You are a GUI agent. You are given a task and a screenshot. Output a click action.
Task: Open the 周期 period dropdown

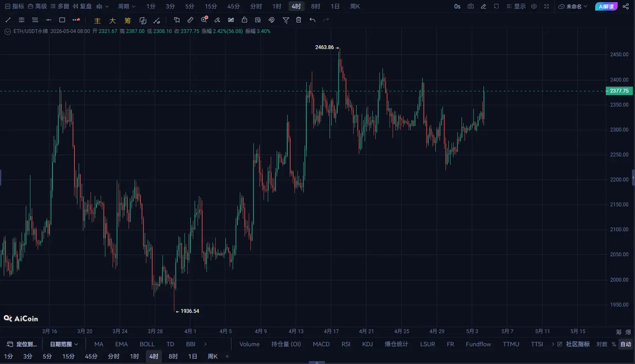click(x=126, y=6)
